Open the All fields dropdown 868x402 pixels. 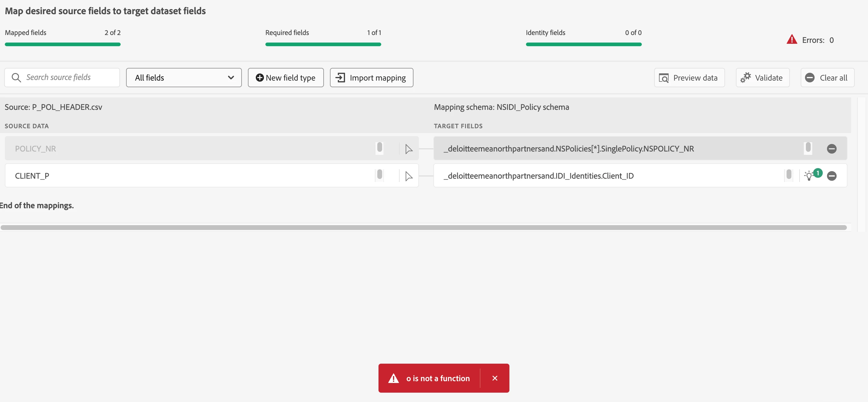point(184,78)
